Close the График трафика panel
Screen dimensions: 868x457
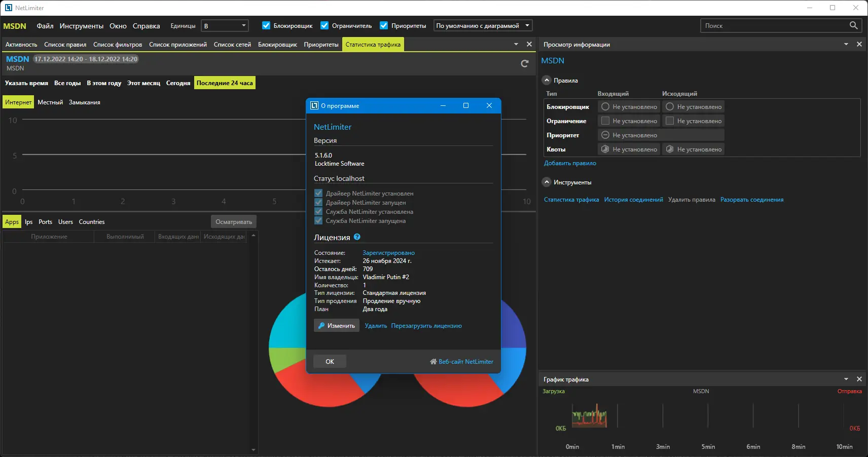(859, 379)
